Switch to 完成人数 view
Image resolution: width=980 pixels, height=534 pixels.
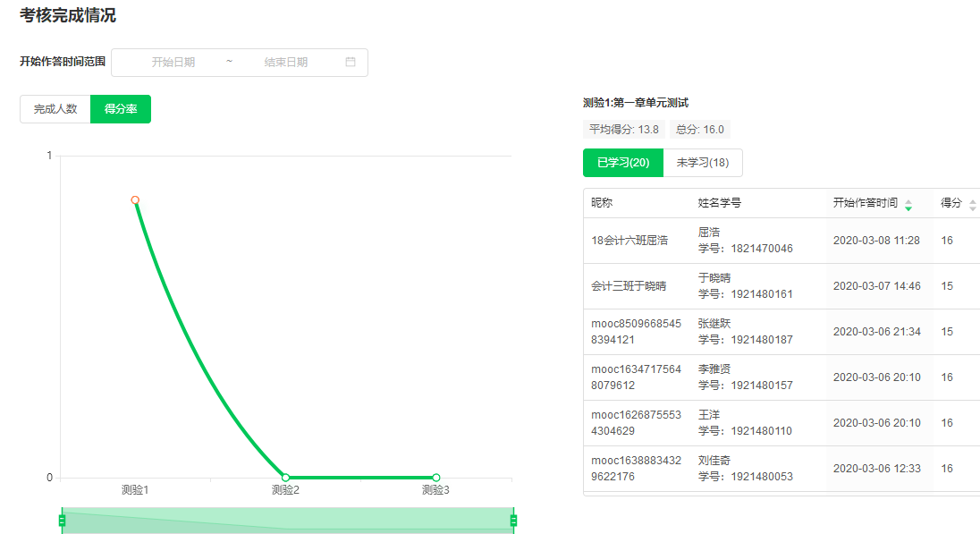55,109
